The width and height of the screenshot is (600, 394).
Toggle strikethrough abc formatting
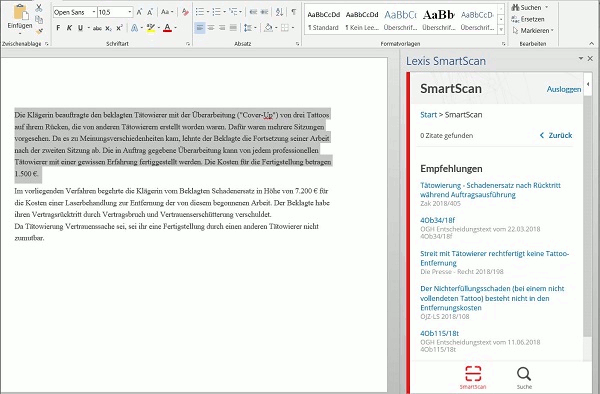(97, 28)
